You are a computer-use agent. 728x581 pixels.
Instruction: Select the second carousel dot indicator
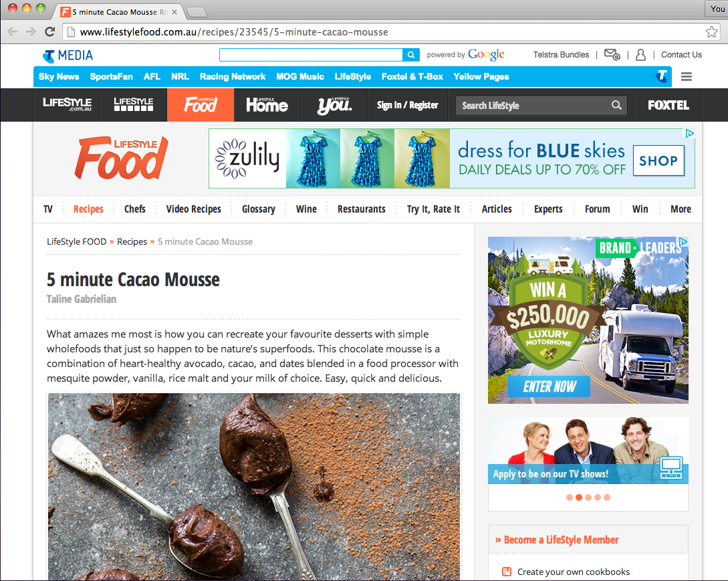(x=579, y=497)
